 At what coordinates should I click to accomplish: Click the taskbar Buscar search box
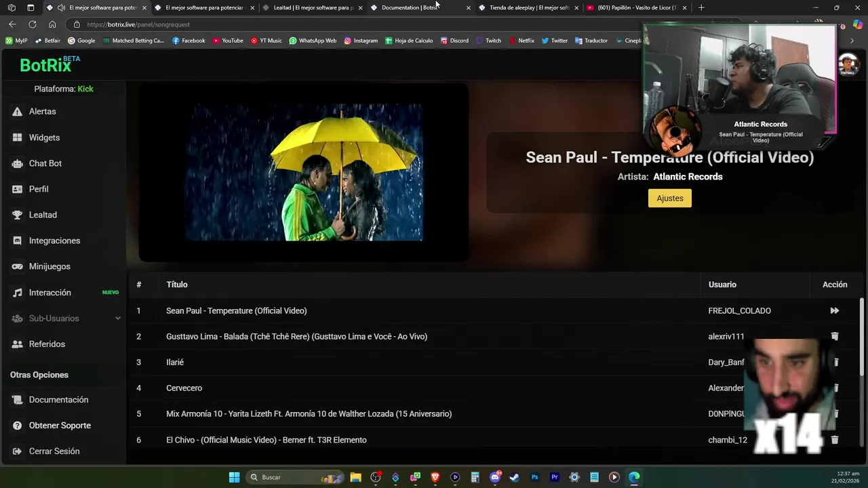(295, 477)
